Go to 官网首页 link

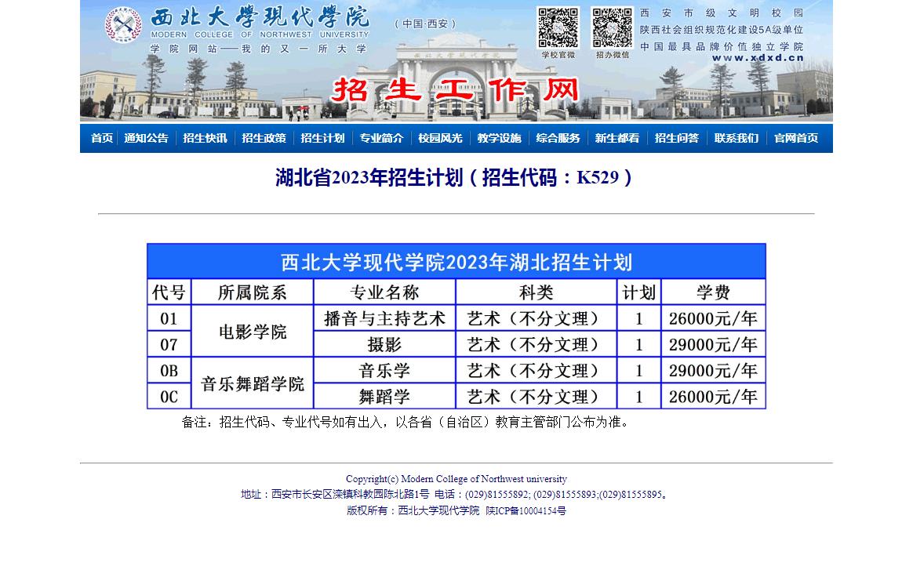pyautogui.click(x=796, y=138)
